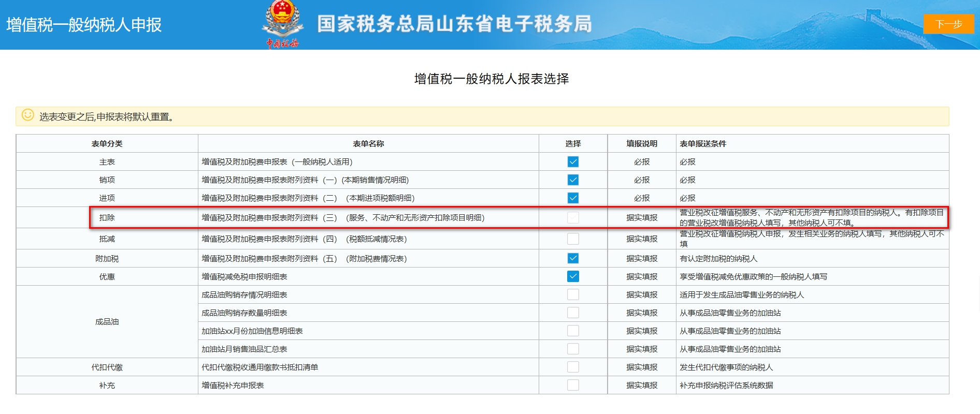Image resolution: width=980 pixels, height=414 pixels.
Task: Click the smiley face notice icon
Action: pos(28,115)
